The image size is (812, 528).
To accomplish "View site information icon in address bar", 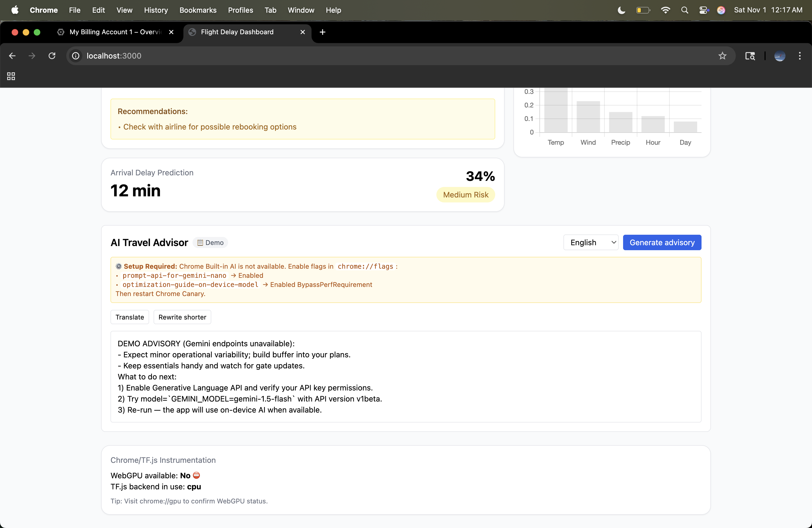I will coord(76,56).
